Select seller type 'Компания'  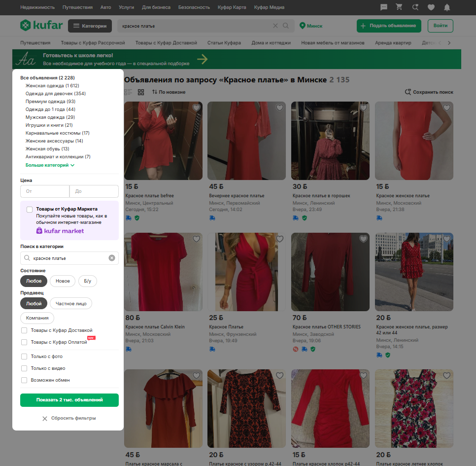[x=37, y=318]
